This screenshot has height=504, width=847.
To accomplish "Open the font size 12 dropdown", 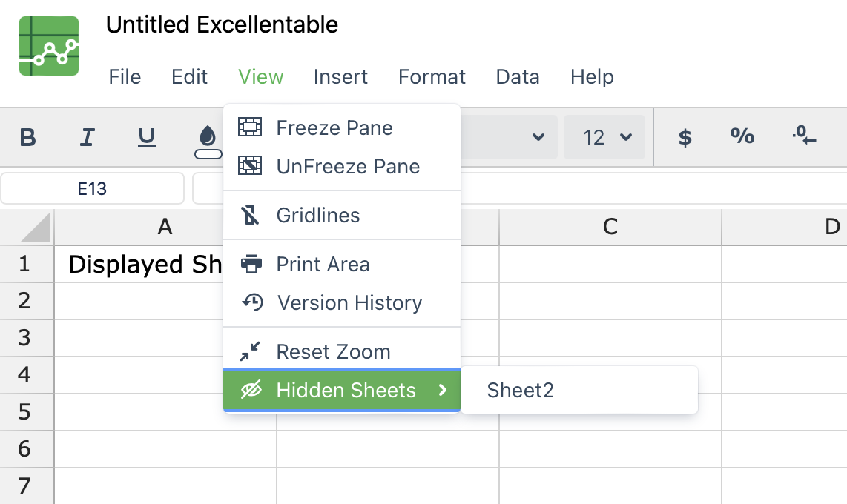I will (x=604, y=137).
